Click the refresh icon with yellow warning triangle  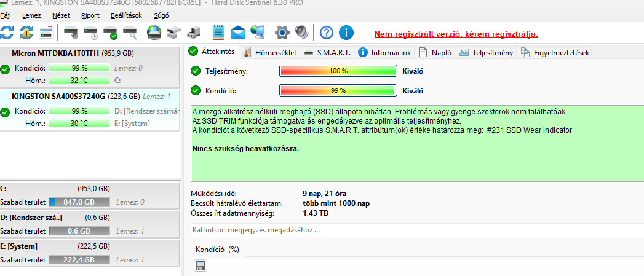(26, 33)
